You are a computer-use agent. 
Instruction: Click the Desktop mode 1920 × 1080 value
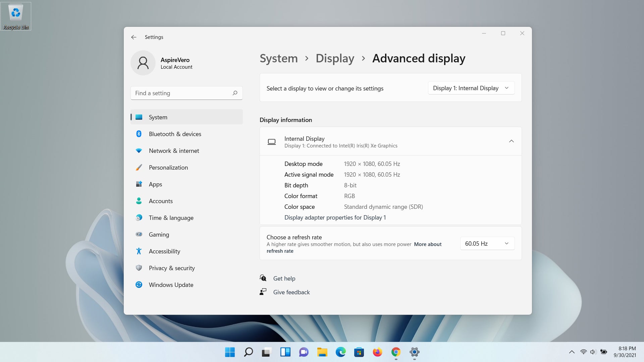coord(372,164)
